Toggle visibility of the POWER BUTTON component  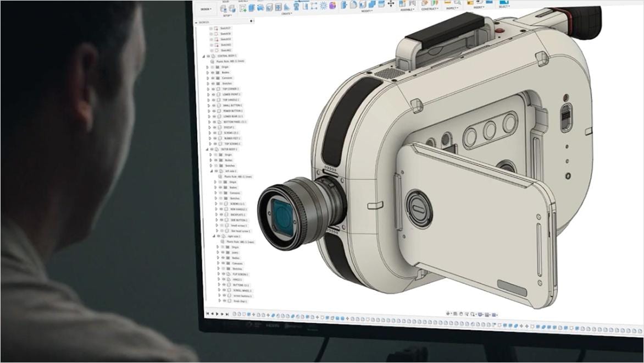tap(213, 111)
